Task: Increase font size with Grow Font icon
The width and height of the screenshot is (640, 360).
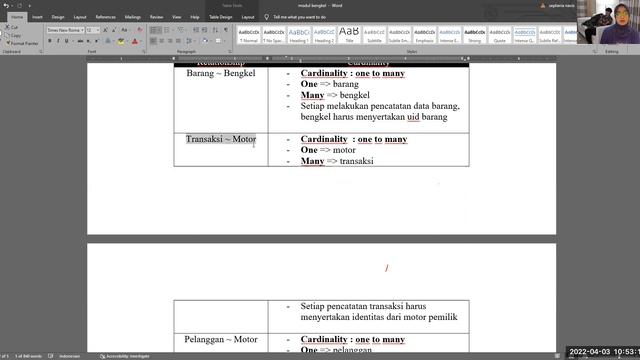Action: (105, 30)
